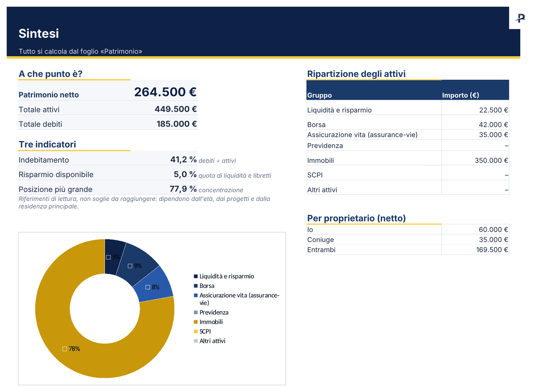Image resolution: width=534 pixels, height=392 pixels.
Task: Click the 'Ripartizione degli attivi' heading
Action: [x=356, y=74]
